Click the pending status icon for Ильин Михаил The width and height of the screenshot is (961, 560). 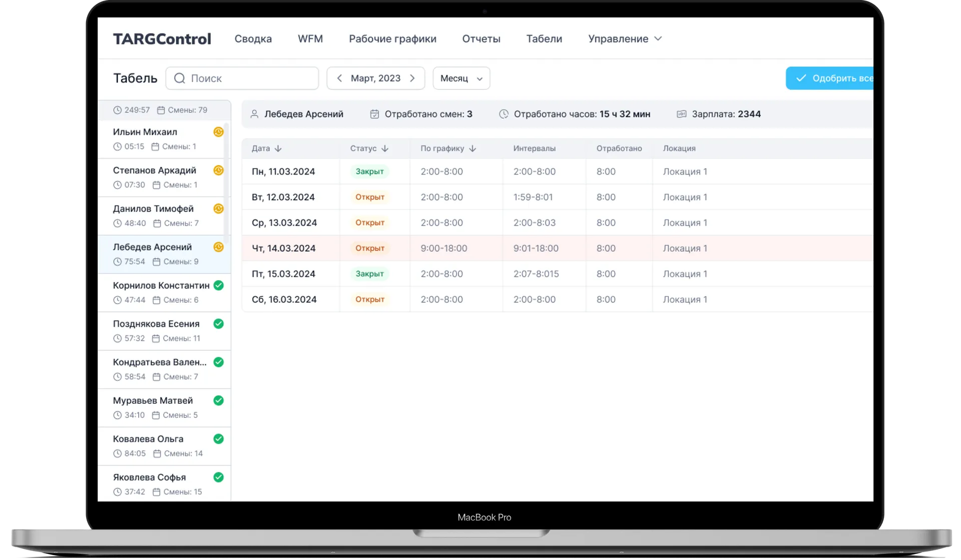tap(218, 132)
